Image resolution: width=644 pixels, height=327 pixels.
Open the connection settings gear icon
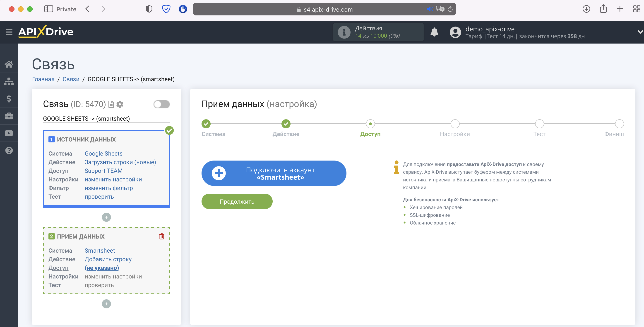coord(120,104)
